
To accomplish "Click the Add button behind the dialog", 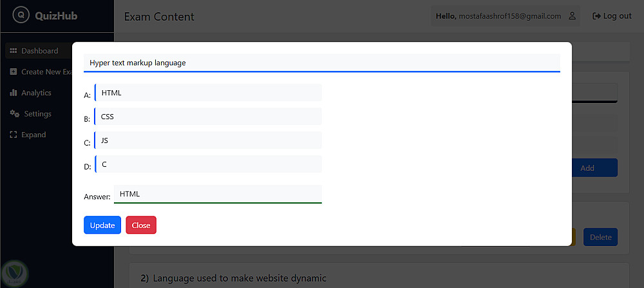I will tap(587, 168).
